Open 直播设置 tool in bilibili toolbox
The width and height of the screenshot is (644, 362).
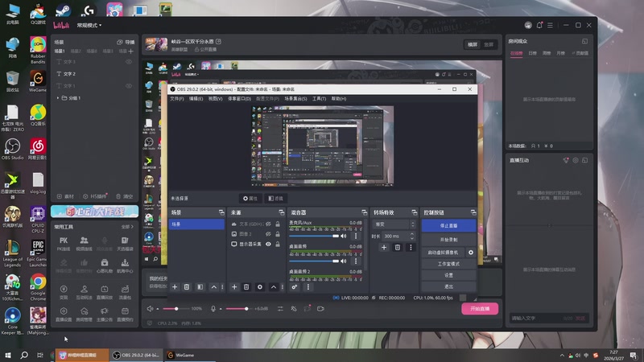64,314
